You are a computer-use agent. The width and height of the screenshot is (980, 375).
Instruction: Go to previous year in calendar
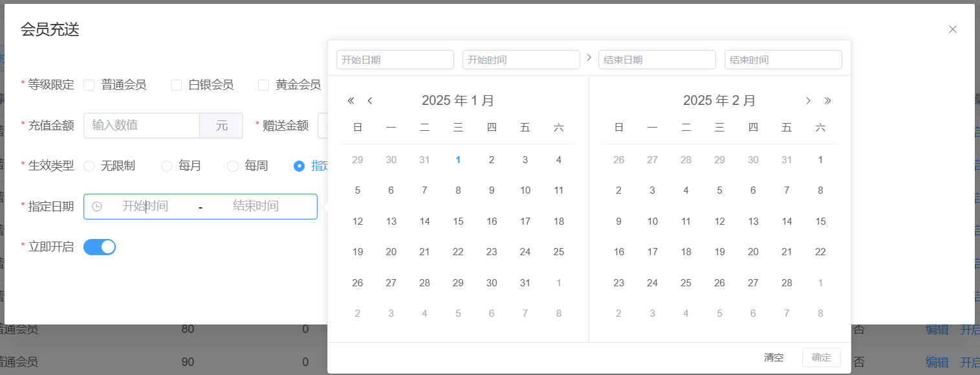click(x=351, y=100)
